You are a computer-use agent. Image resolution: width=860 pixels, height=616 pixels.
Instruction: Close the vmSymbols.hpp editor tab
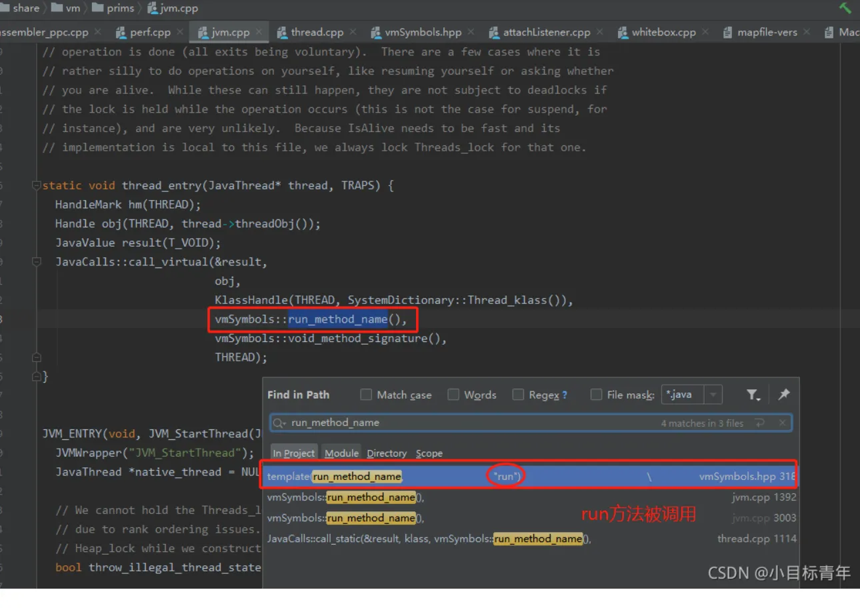point(471,31)
